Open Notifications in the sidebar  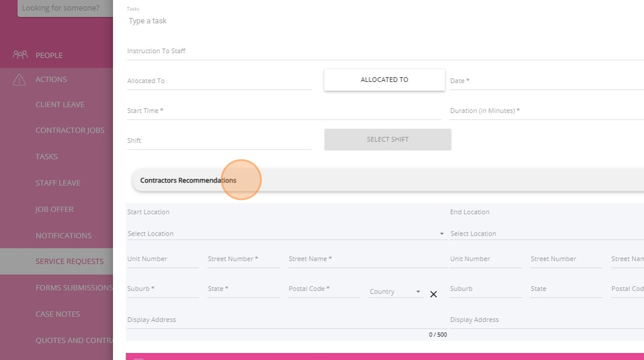63,236
